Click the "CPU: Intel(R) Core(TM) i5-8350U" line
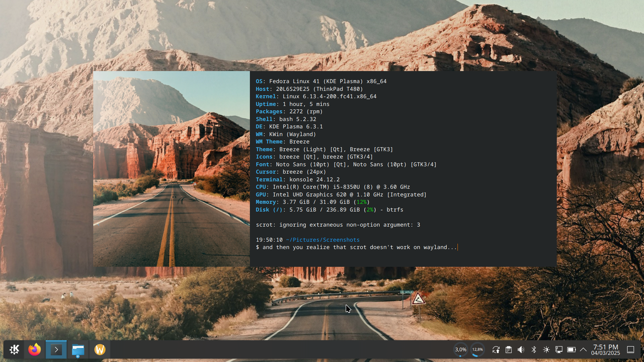 point(333,187)
